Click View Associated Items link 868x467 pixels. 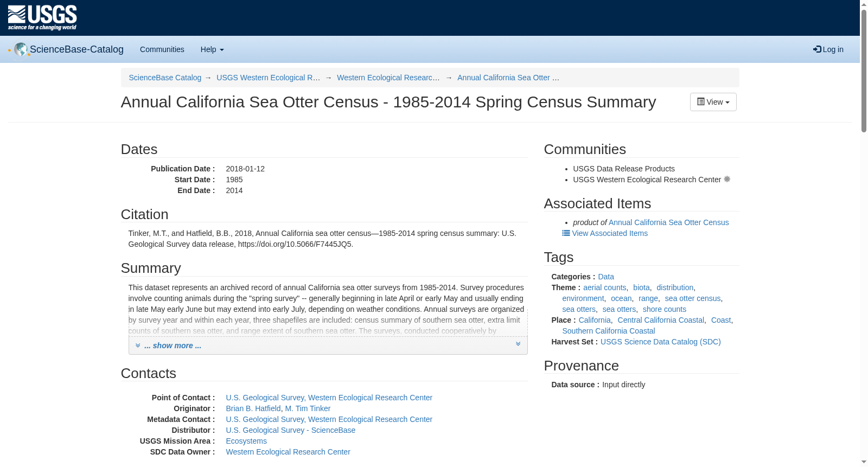tap(610, 233)
